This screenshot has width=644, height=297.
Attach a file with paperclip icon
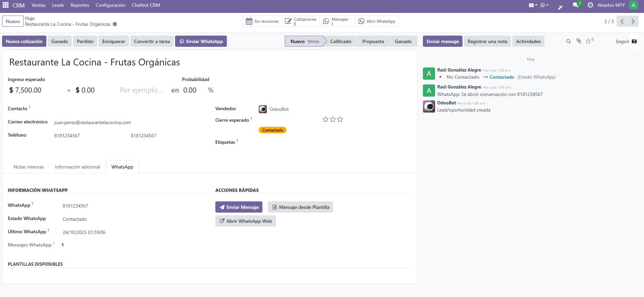coord(579,41)
